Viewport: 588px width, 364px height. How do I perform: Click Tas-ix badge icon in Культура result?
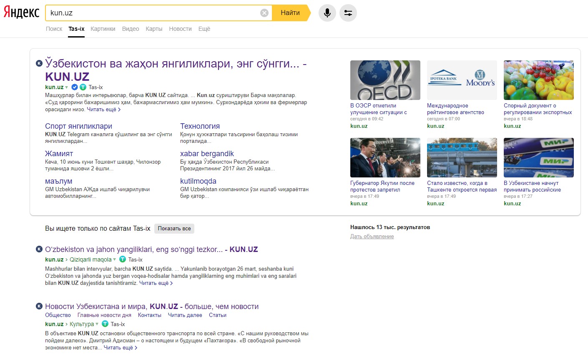(105, 324)
